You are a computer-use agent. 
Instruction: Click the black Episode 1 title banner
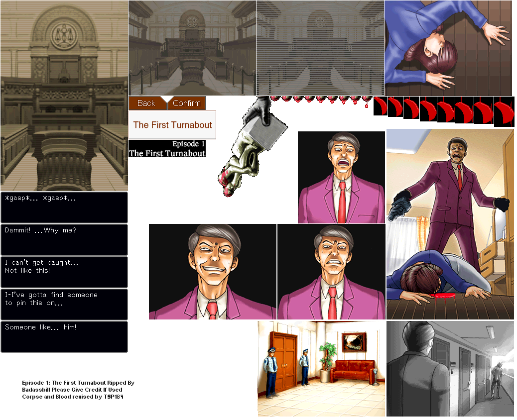[x=167, y=149]
